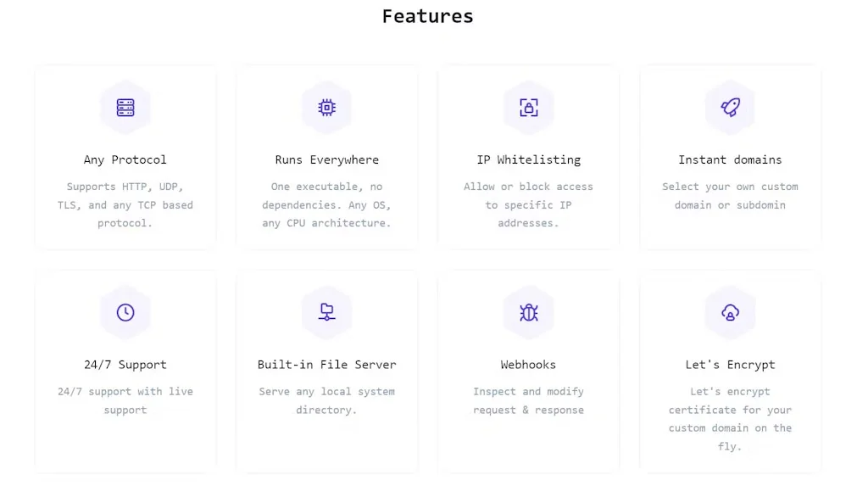Click the Any Protocol server stack icon

pos(125,108)
